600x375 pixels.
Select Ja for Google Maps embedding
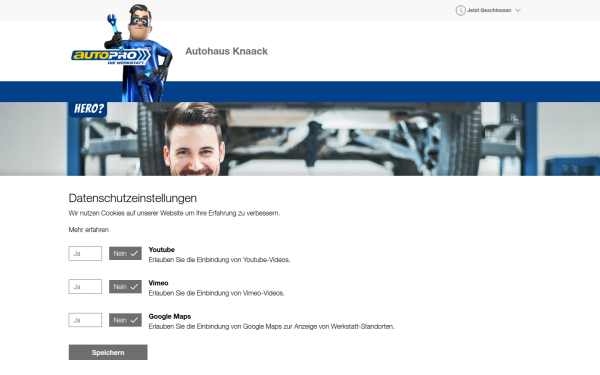(85, 320)
